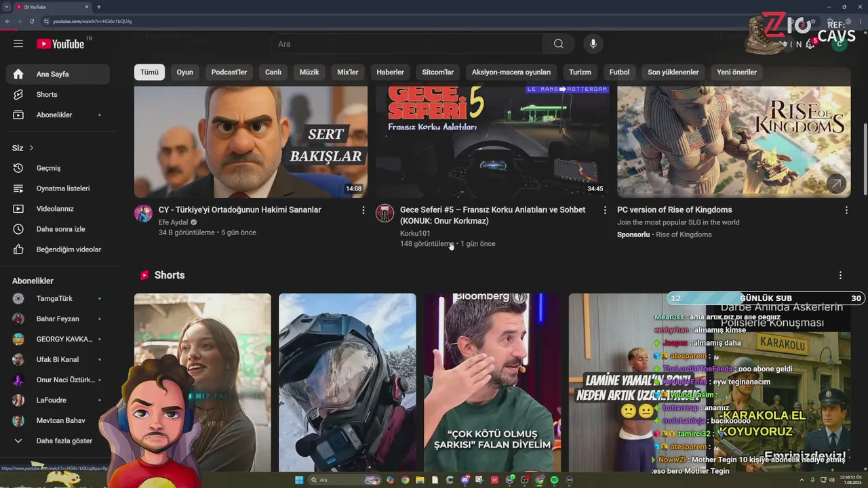
Task: Open Ufak Bi Kanal subscription
Action: click(58, 359)
